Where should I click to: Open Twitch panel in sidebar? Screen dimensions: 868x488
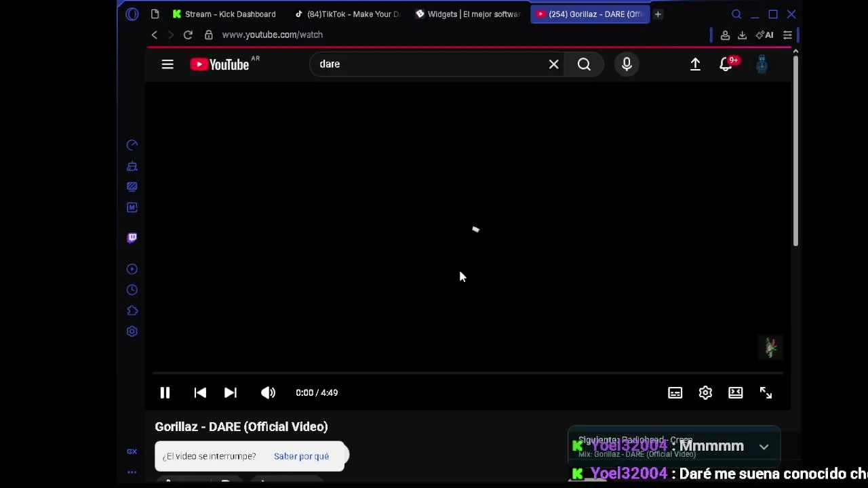point(132,238)
